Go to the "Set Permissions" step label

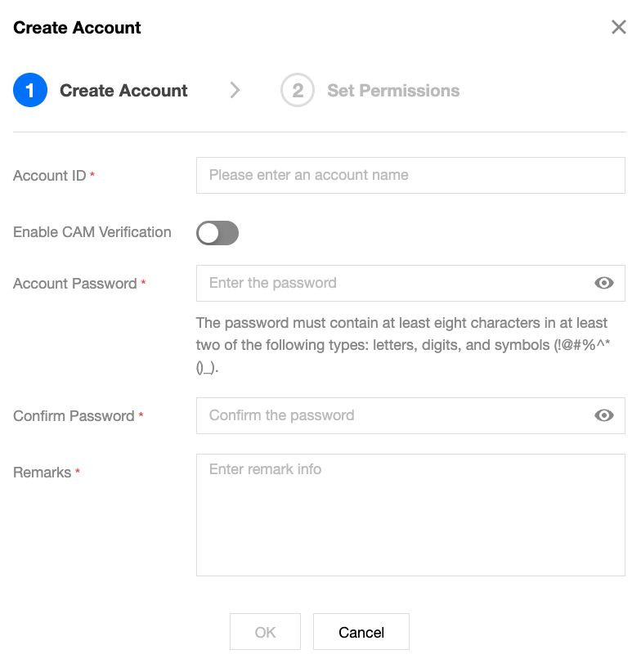(393, 91)
